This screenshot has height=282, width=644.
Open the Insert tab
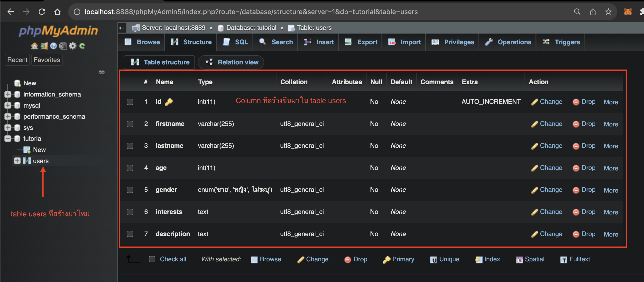pyautogui.click(x=318, y=42)
